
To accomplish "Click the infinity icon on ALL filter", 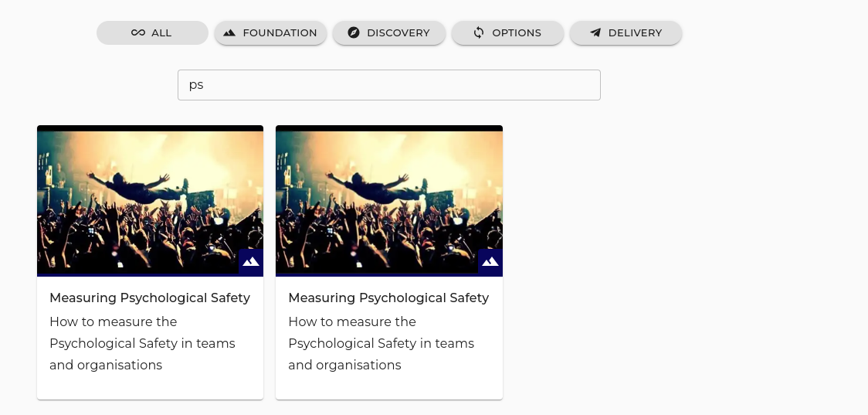I will [137, 32].
